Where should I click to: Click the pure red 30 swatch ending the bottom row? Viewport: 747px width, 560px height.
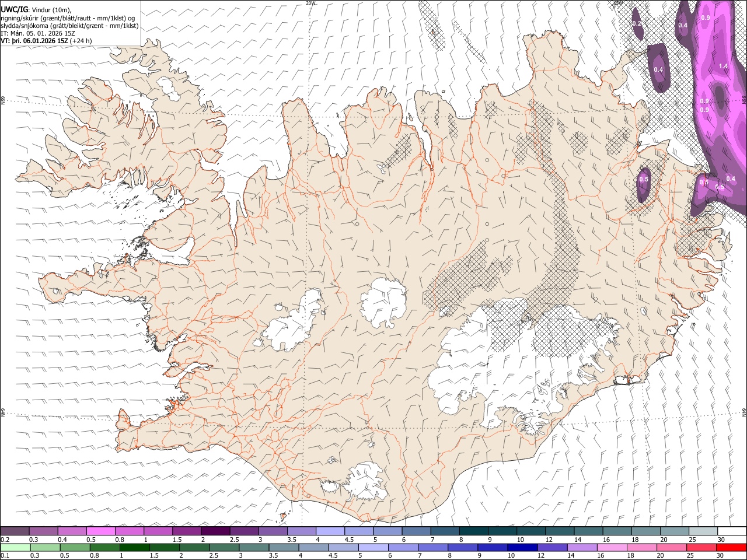[731, 548]
